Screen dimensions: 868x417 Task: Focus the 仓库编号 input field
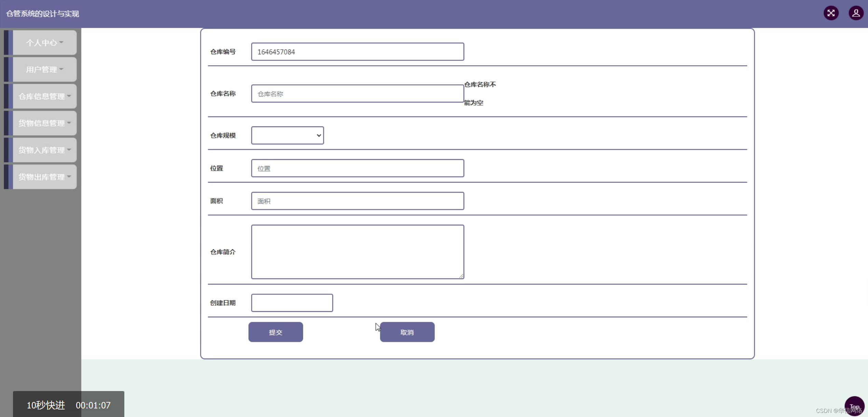coord(357,52)
